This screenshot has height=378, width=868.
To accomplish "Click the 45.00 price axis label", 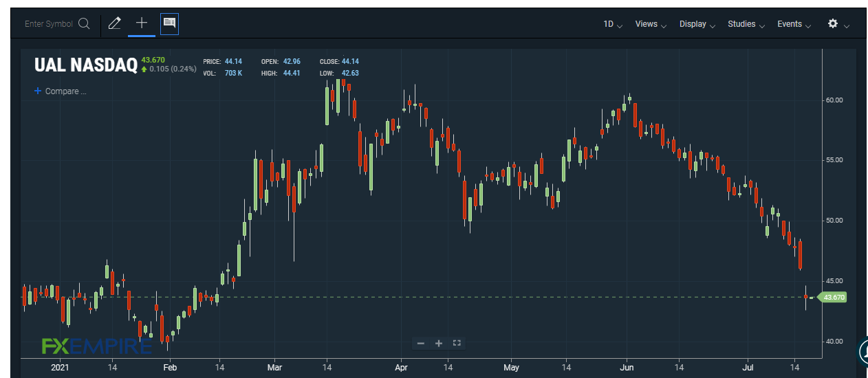I will tap(834, 280).
